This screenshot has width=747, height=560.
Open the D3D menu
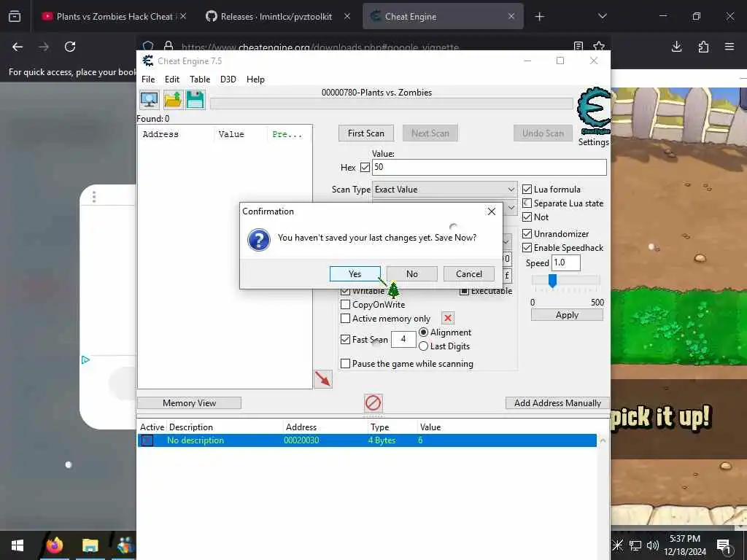tap(228, 79)
